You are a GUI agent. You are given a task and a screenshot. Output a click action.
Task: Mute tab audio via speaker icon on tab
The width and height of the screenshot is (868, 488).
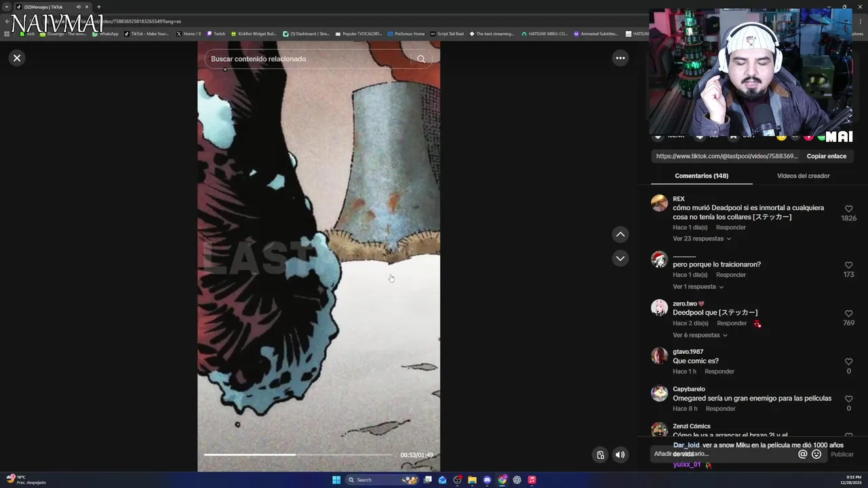coord(79,7)
